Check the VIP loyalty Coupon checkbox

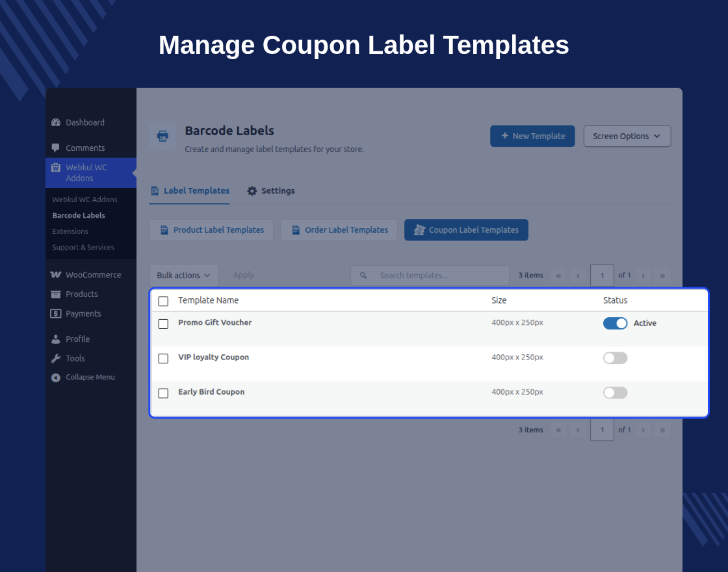[163, 358]
